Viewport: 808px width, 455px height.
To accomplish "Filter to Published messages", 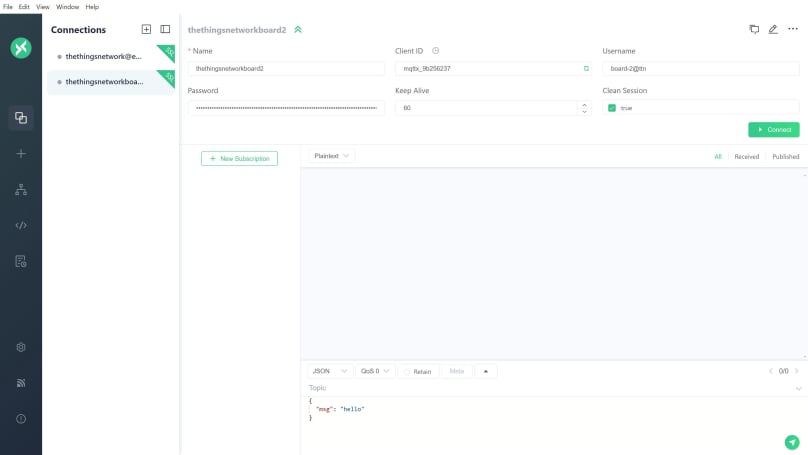I will click(x=785, y=157).
